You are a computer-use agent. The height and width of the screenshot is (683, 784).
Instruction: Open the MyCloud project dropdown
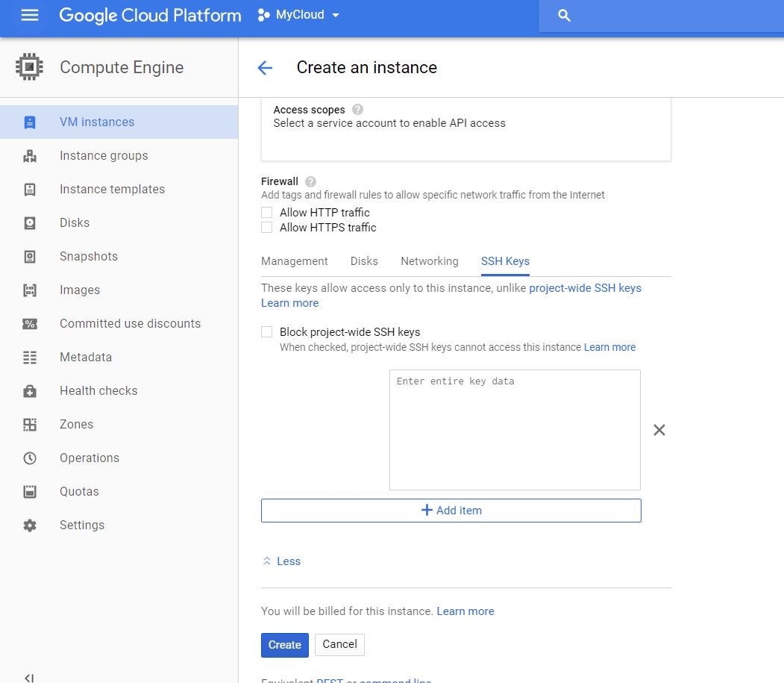pos(300,15)
